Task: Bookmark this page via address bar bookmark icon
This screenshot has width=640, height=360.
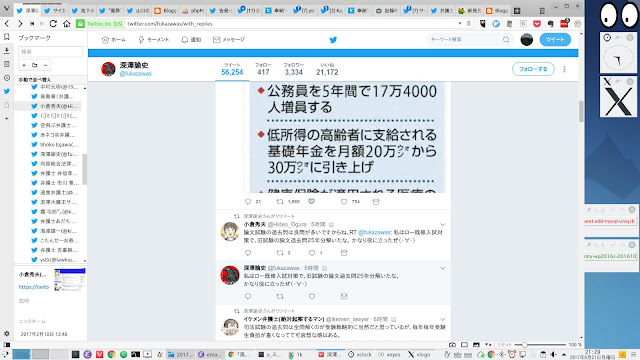Action: pos(469,24)
